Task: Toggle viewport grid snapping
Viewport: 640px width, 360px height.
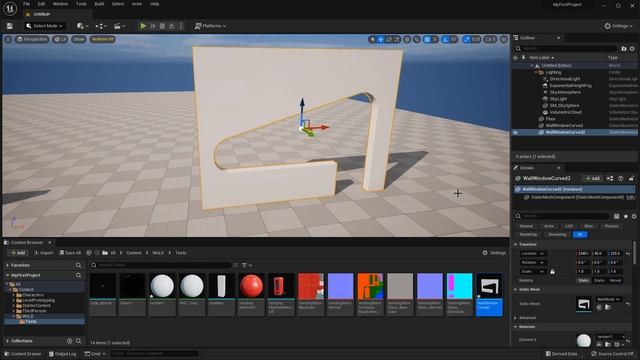Action: point(427,39)
